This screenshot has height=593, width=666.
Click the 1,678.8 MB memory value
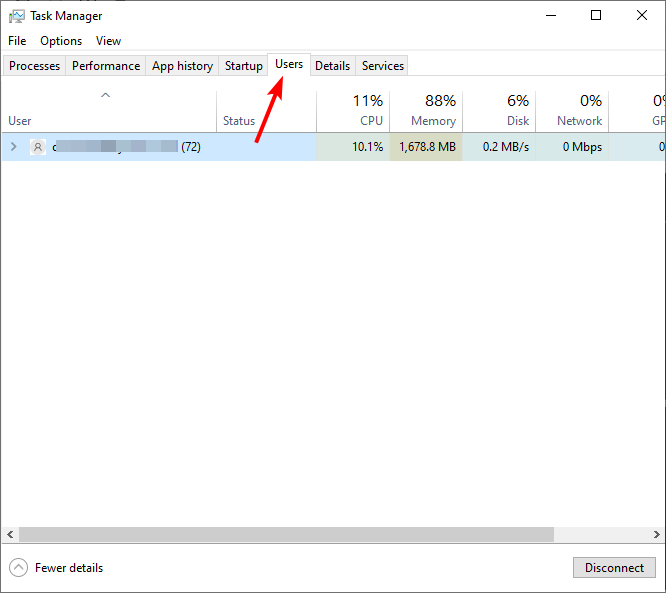coord(427,147)
